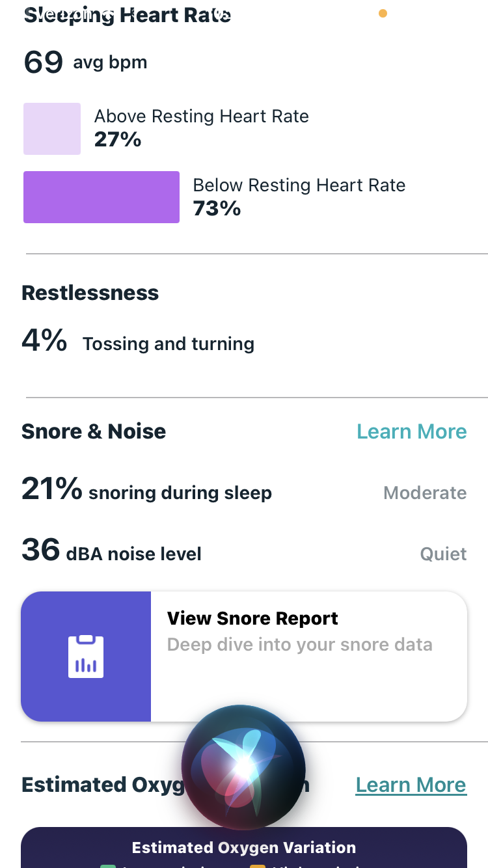The height and width of the screenshot is (868, 488).
Task: Tap Deep dive into your snore data
Action: 299,645
